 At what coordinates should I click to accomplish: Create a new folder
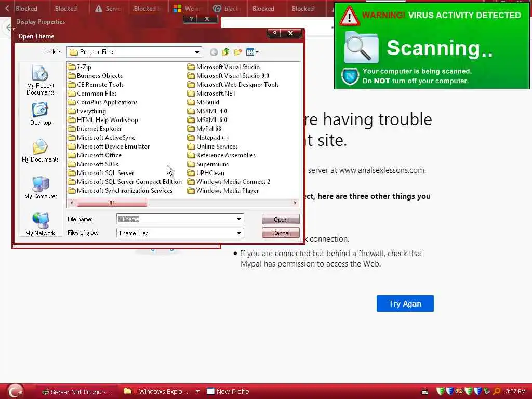238,52
